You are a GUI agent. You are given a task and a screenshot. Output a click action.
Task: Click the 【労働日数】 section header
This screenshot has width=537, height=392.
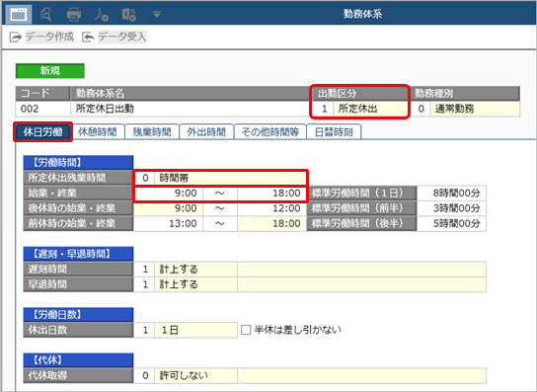coord(78,315)
